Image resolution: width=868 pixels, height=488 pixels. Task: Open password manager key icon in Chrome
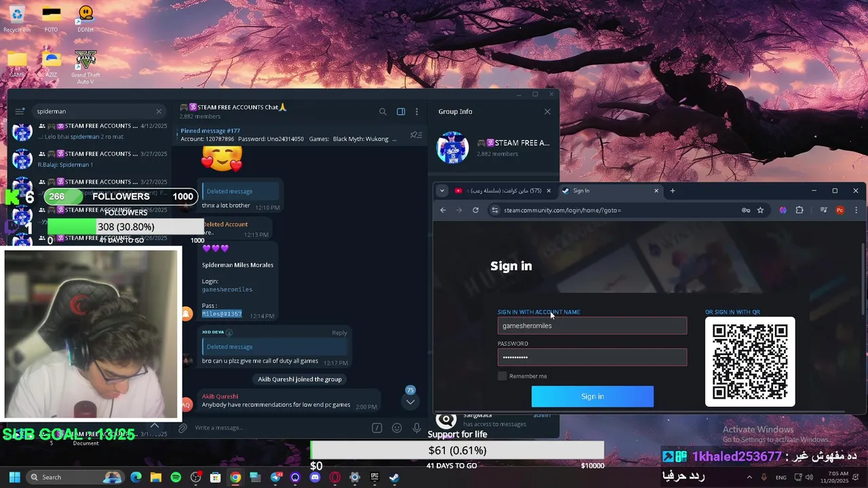click(x=746, y=210)
